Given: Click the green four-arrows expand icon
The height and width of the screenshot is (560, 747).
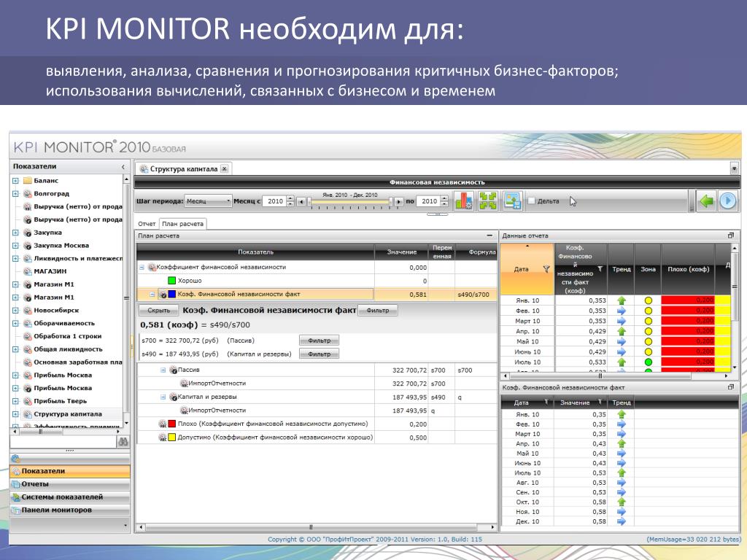Looking at the screenshot, I should [x=488, y=201].
